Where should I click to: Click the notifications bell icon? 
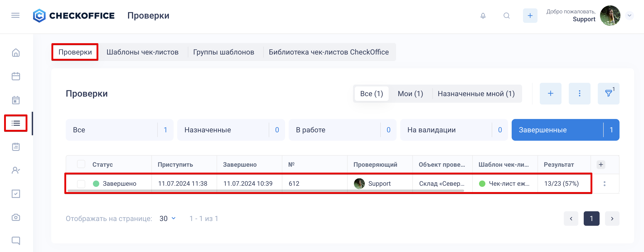tap(483, 16)
